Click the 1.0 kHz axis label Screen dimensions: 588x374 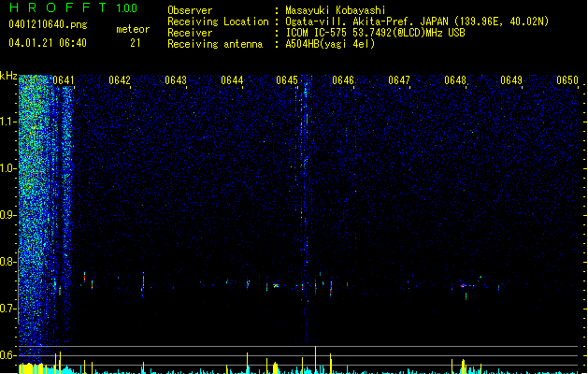point(7,168)
